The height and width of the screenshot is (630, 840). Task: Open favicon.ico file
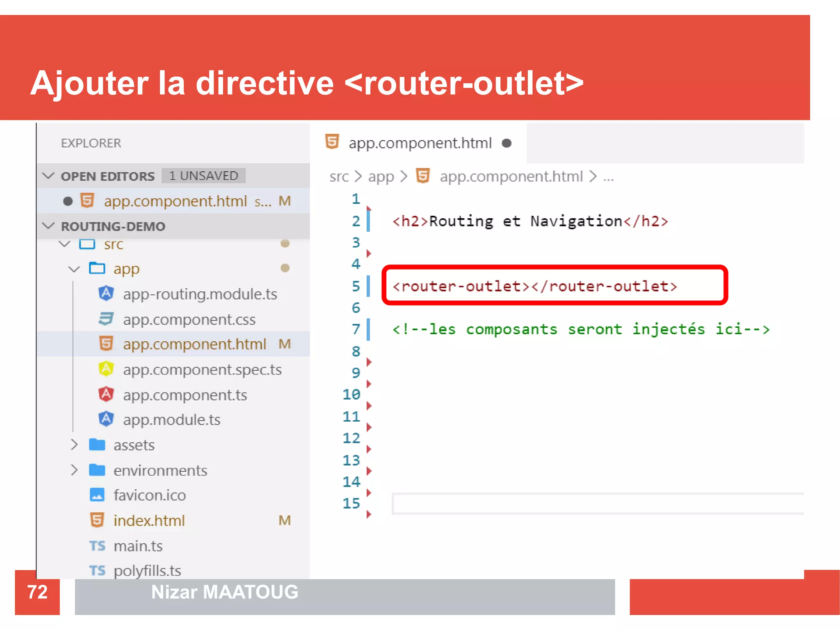pos(150,495)
